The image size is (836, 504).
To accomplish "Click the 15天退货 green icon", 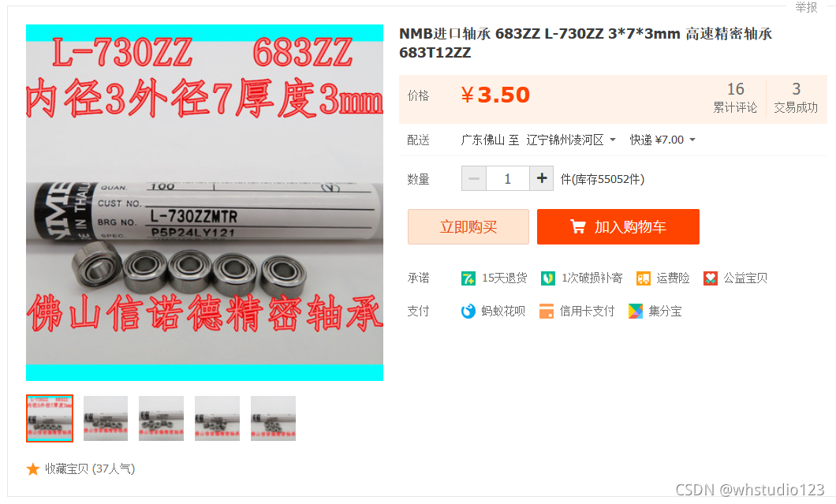I will 468,278.
